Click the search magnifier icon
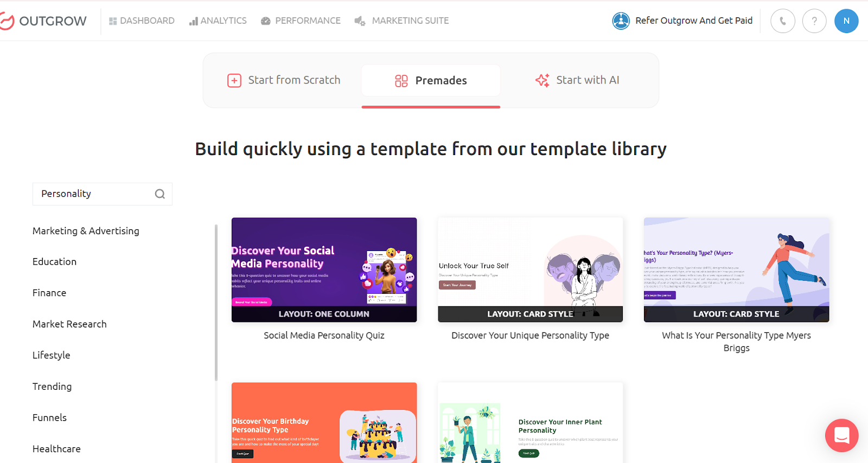The height and width of the screenshot is (463, 868). (159, 194)
